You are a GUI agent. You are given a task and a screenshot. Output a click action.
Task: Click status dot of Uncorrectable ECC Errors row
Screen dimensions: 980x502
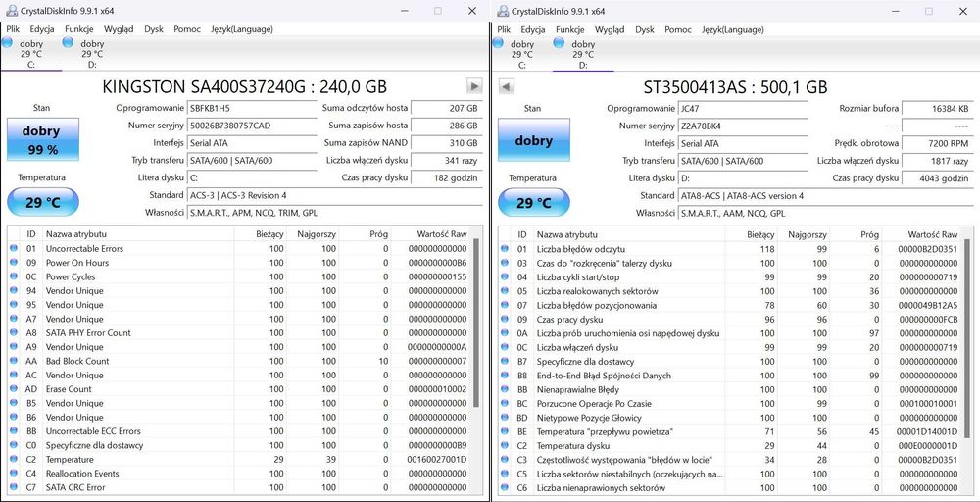tap(14, 430)
